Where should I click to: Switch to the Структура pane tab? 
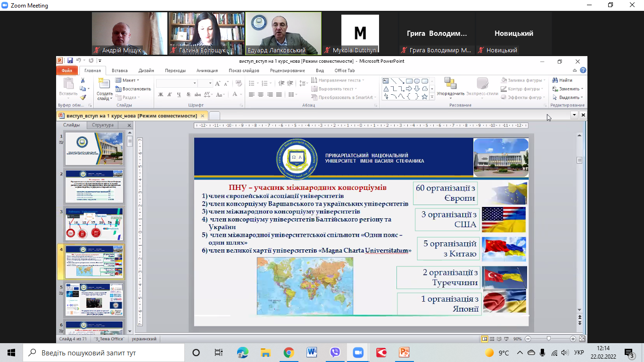[x=103, y=125]
